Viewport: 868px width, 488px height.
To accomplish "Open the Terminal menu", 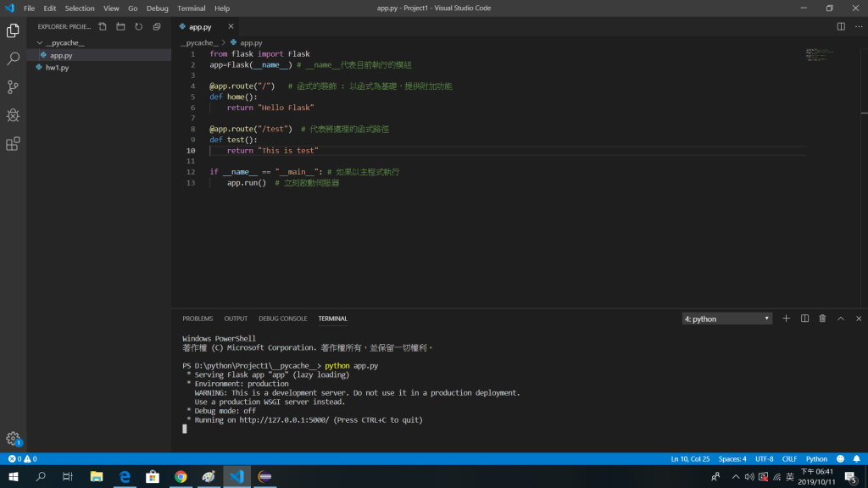I will point(192,8).
